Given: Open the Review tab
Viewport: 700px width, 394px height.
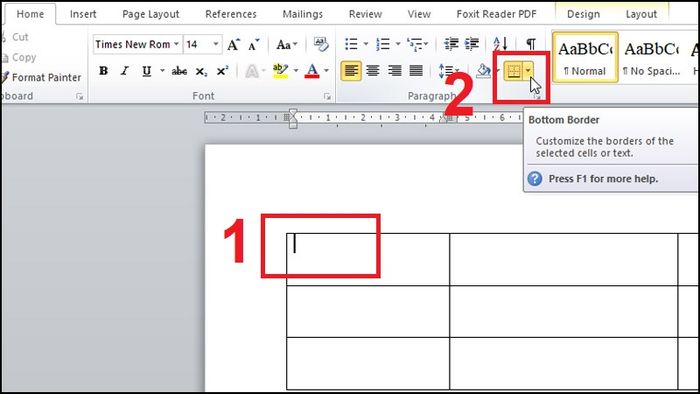Looking at the screenshot, I should tap(365, 14).
